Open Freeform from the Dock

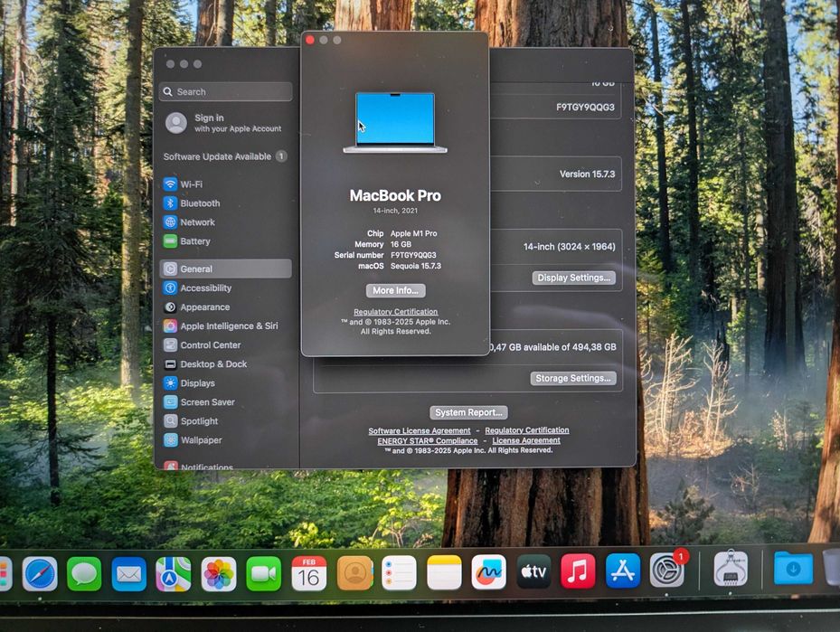(488, 572)
